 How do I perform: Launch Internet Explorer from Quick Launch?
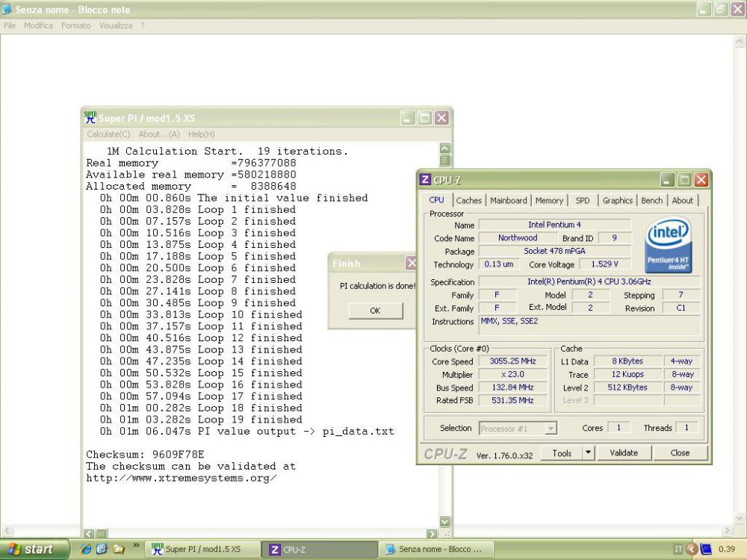pyautogui.click(x=87, y=549)
